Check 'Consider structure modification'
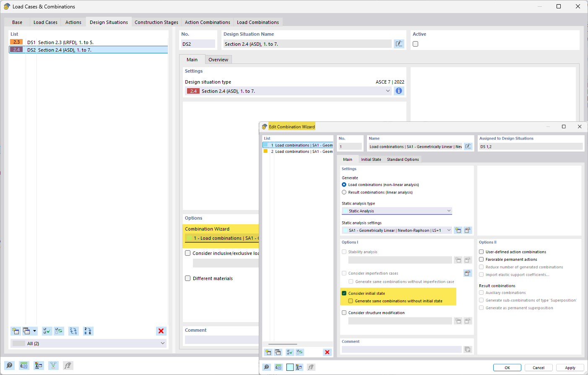588x375 pixels. [x=344, y=312]
